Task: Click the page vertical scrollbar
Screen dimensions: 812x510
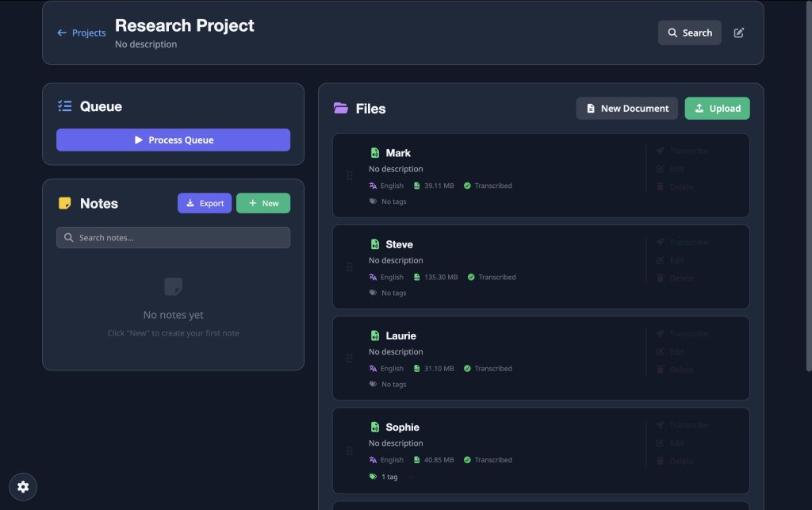Action: [x=808, y=186]
